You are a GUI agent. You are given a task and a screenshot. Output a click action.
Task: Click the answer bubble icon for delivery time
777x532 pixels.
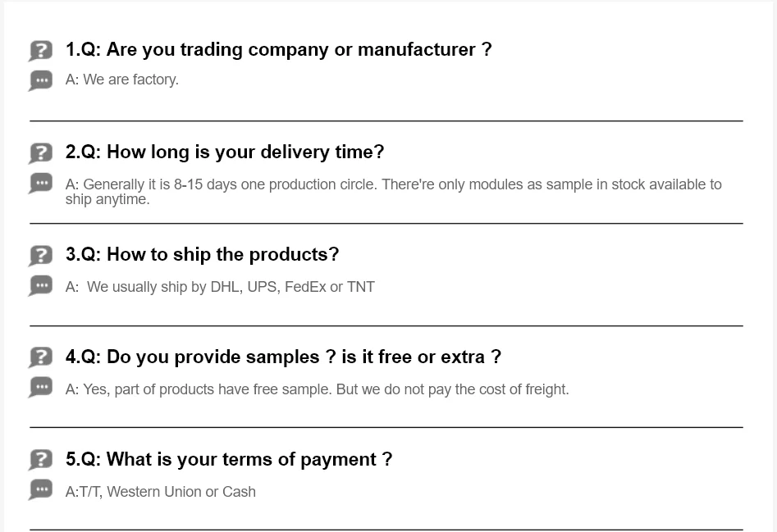point(40,183)
